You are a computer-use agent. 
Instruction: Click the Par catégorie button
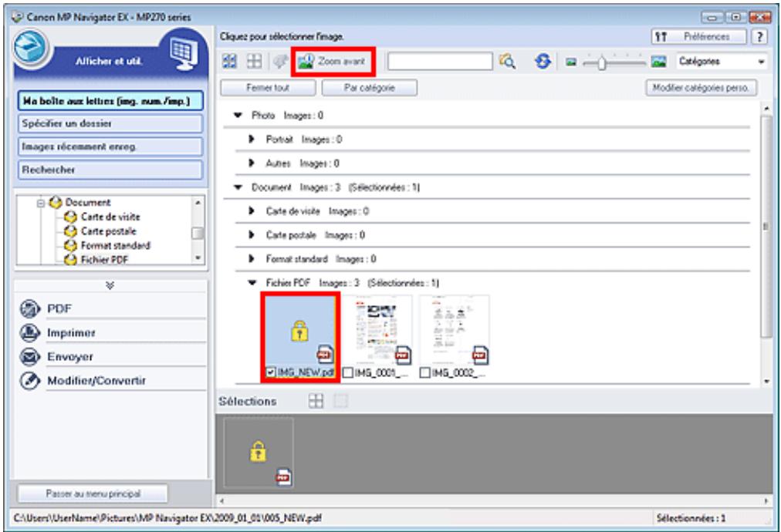(x=370, y=88)
